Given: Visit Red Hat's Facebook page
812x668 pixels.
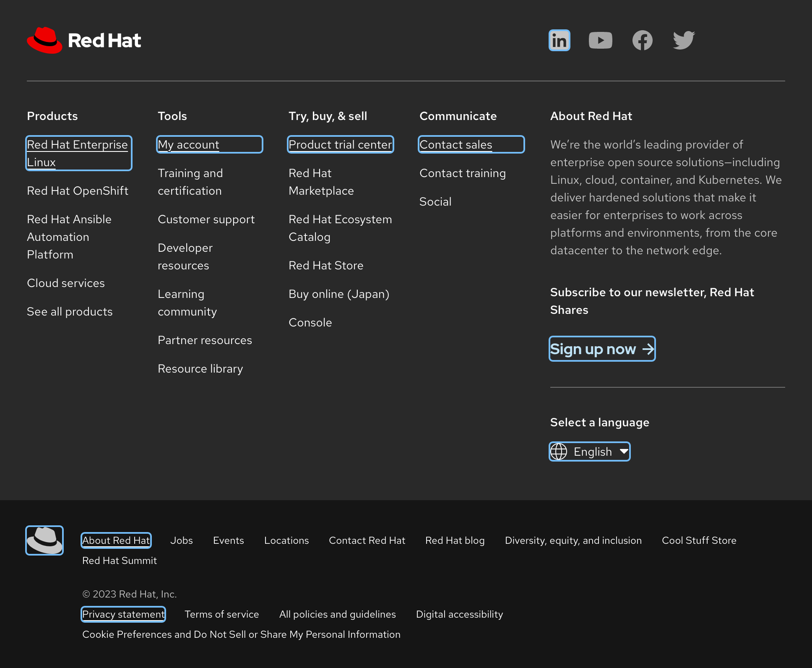Looking at the screenshot, I should pyautogui.click(x=642, y=40).
